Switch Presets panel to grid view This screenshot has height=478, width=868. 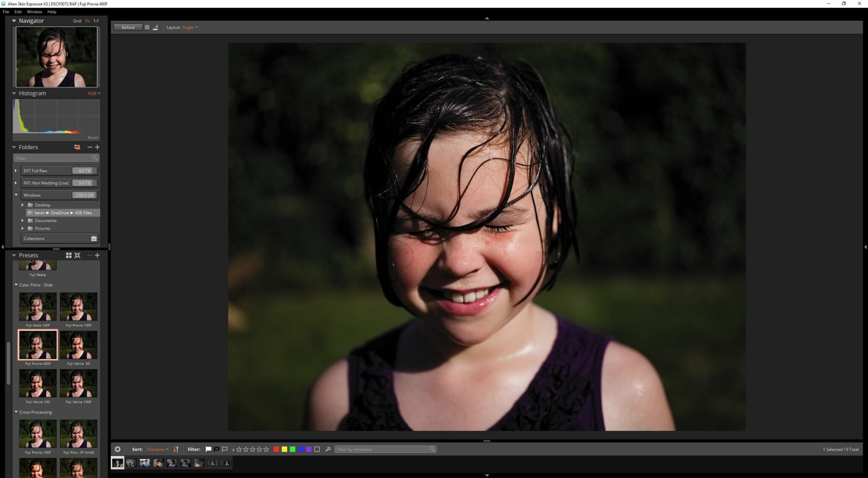click(x=69, y=255)
